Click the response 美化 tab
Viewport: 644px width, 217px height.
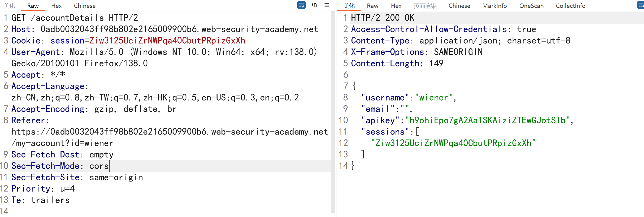pyautogui.click(x=349, y=6)
